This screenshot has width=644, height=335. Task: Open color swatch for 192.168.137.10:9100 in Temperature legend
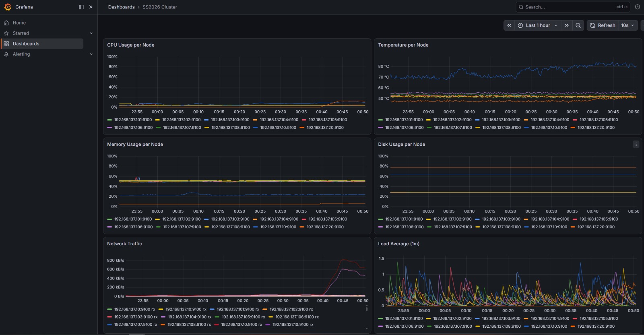(526, 128)
